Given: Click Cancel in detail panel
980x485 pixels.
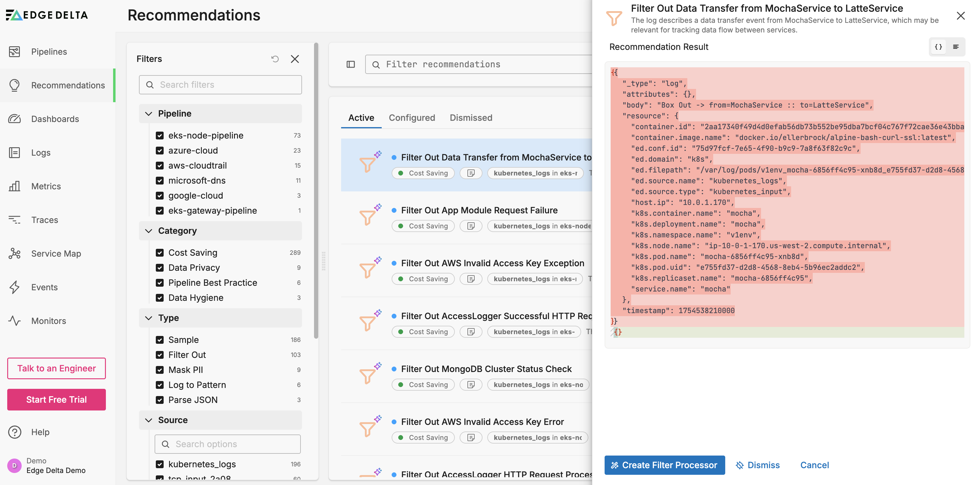Looking at the screenshot, I should 814,465.
